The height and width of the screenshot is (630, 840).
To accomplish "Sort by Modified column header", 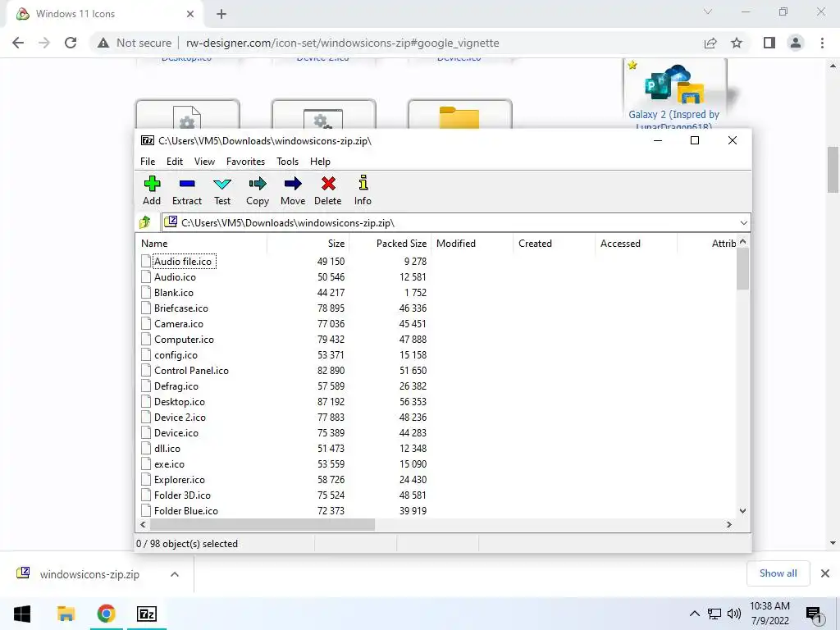I will (472, 243).
